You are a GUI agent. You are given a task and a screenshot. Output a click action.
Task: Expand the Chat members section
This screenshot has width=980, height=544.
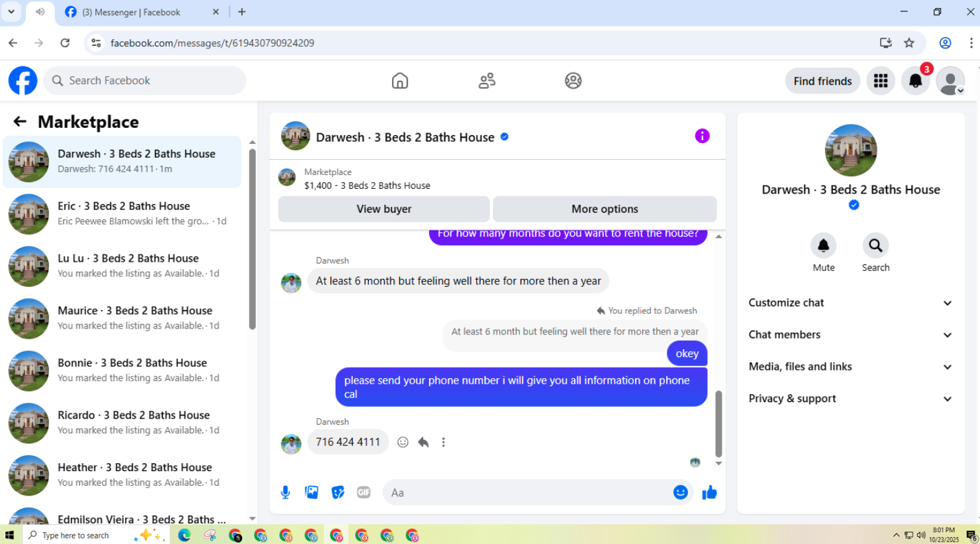pos(850,335)
